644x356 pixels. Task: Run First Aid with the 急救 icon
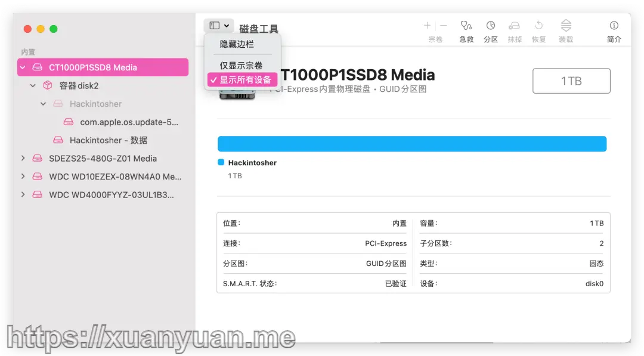[x=466, y=26]
